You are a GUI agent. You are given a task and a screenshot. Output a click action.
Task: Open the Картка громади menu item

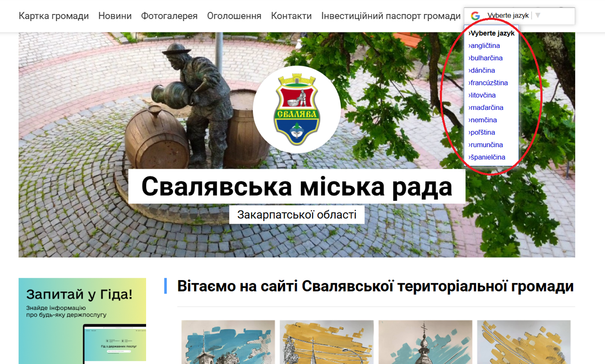click(54, 16)
